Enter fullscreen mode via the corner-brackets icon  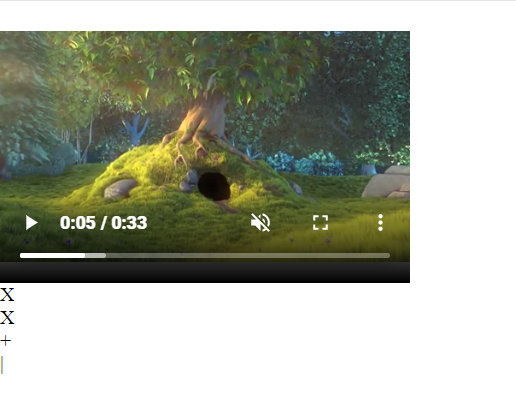click(x=320, y=223)
